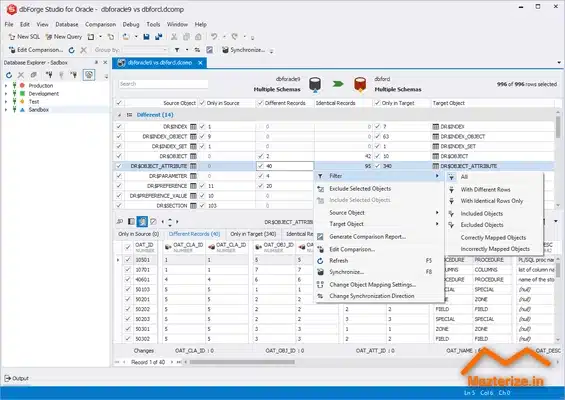This screenshot has height=400, width=565.
Task: Switch to Only in Source (0) tab
Action: pos(138,234)
